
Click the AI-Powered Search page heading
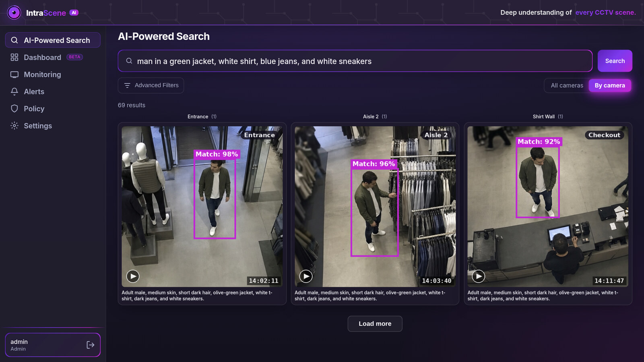pyautogui.click(x=164, y=37)
